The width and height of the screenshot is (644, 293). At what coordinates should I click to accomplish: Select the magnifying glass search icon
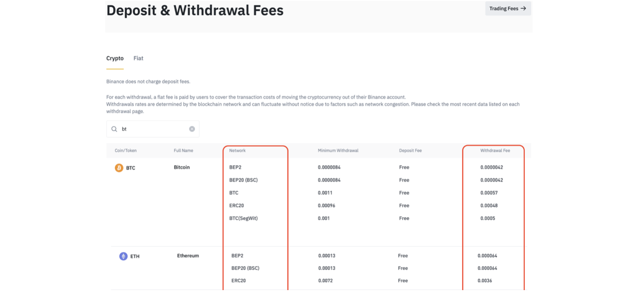coord(114,129)
